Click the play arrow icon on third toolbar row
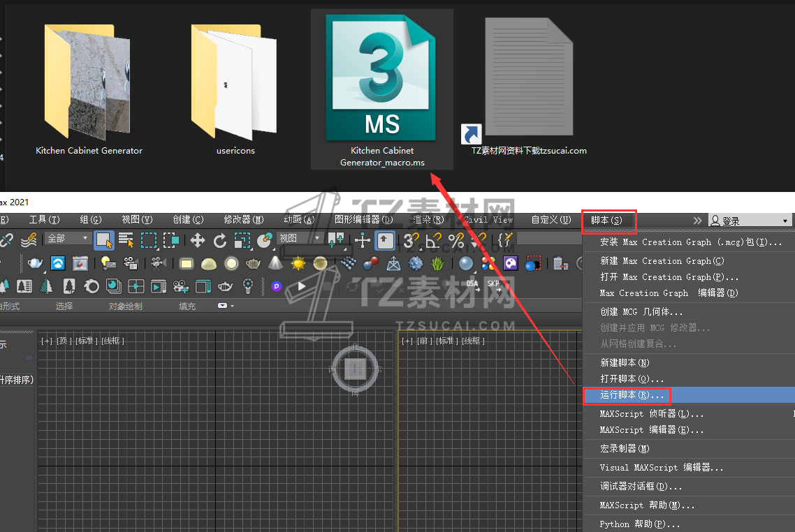The height and width of the screenshot is (532, 795). pos(302,286)
